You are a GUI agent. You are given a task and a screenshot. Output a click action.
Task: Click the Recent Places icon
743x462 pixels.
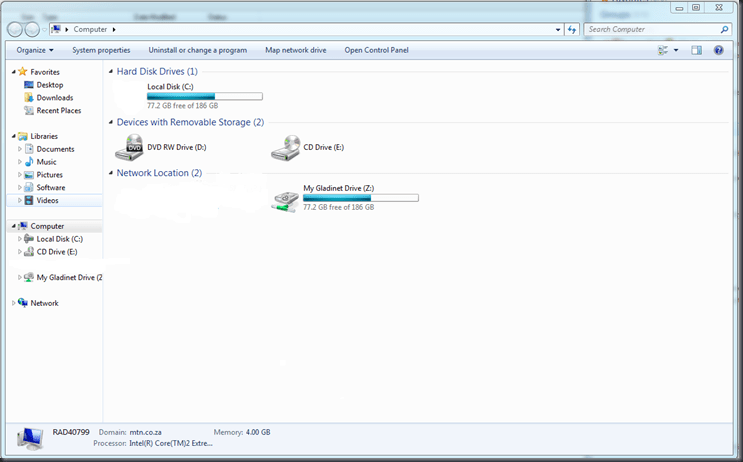click(x=29, y=110)
